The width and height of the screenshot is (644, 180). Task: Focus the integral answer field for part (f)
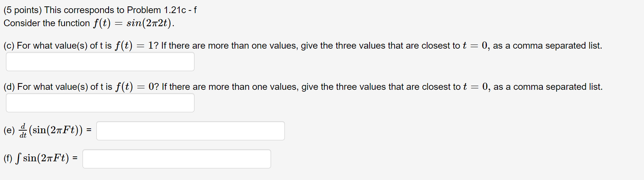coord(177,159)
